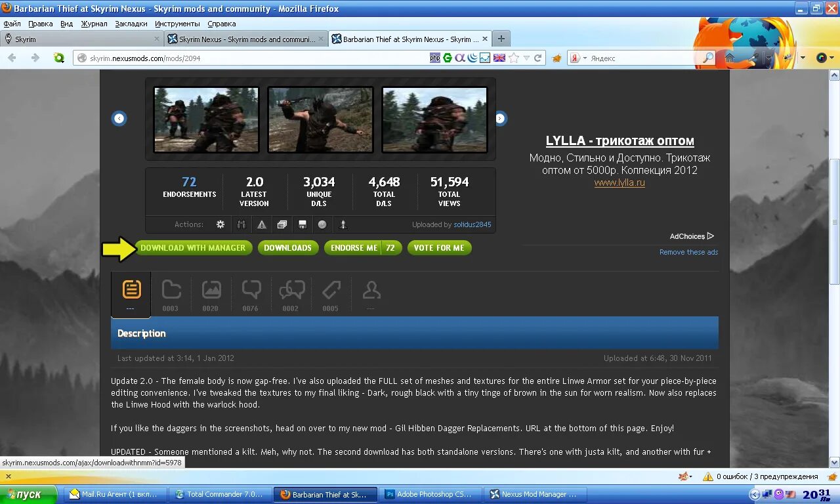Click the magnifier search icon
Image resolution: width=840 pixels, height=504 pixels.
coord(708,58)
